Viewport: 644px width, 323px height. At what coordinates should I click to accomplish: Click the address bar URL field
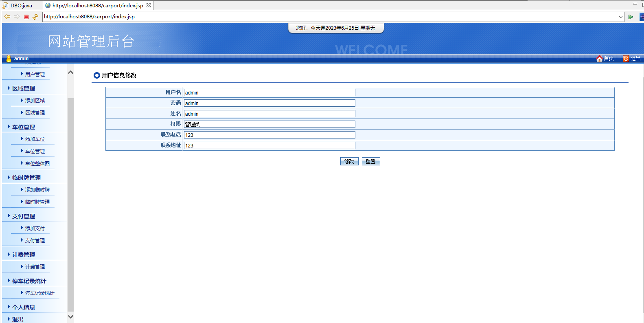[330, 17]
